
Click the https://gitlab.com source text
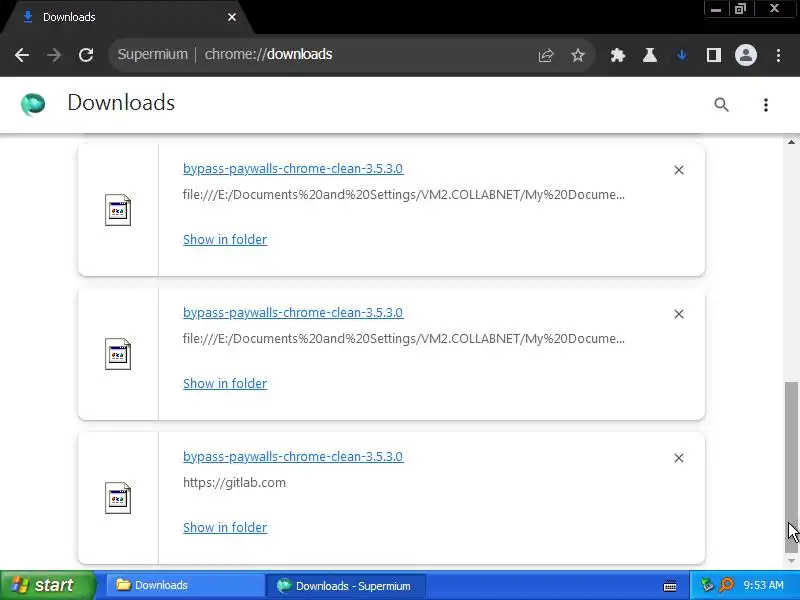click(x=234, y=482)
